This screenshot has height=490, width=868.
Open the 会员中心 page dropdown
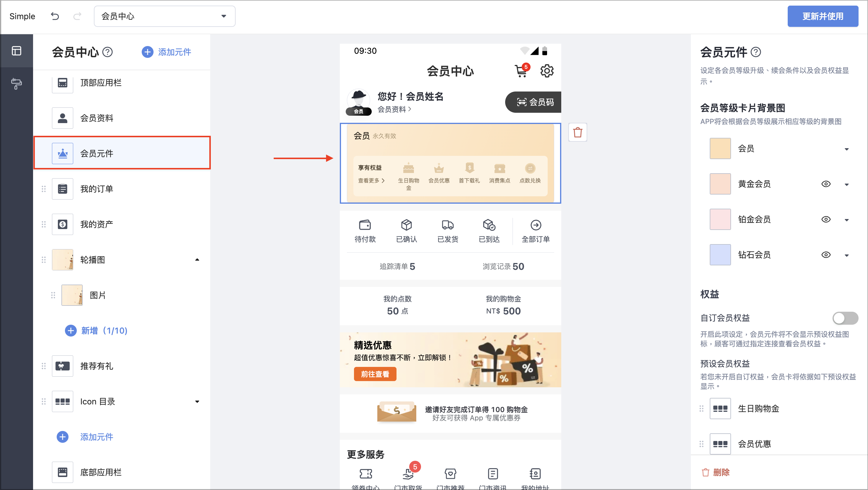coord(164,16)
